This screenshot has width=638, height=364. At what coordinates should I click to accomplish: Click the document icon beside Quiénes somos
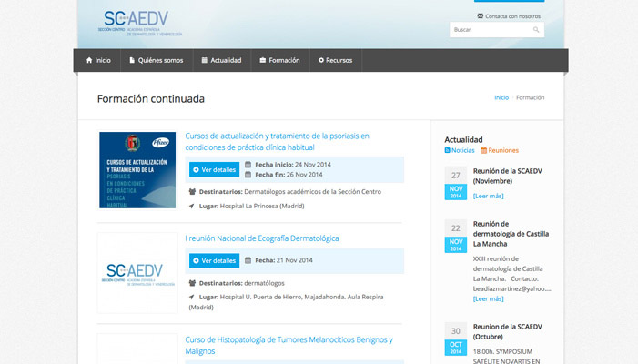[132, 60]
